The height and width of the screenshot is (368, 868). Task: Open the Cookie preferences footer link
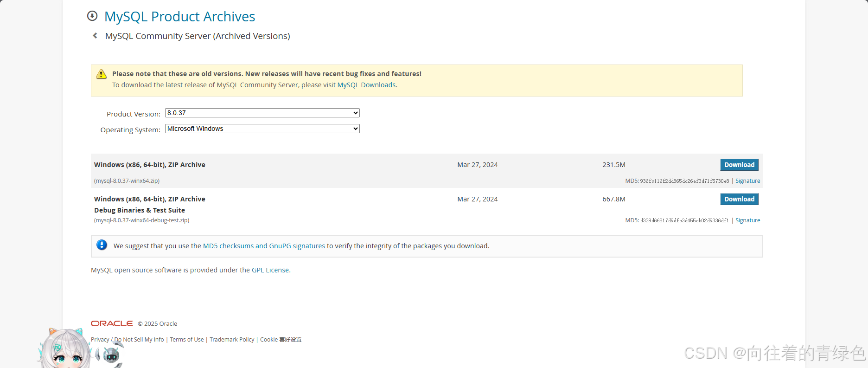point(281,340)
